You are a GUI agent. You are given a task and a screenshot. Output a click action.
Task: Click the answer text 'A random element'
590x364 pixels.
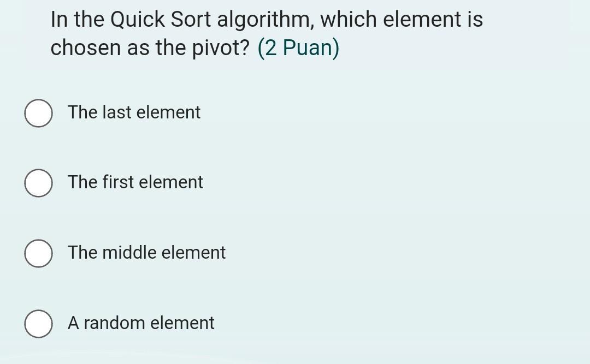click(x=140, y=323)
